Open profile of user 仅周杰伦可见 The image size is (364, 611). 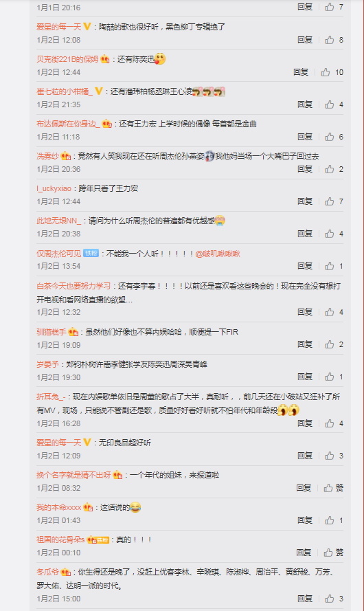point(59,254)
